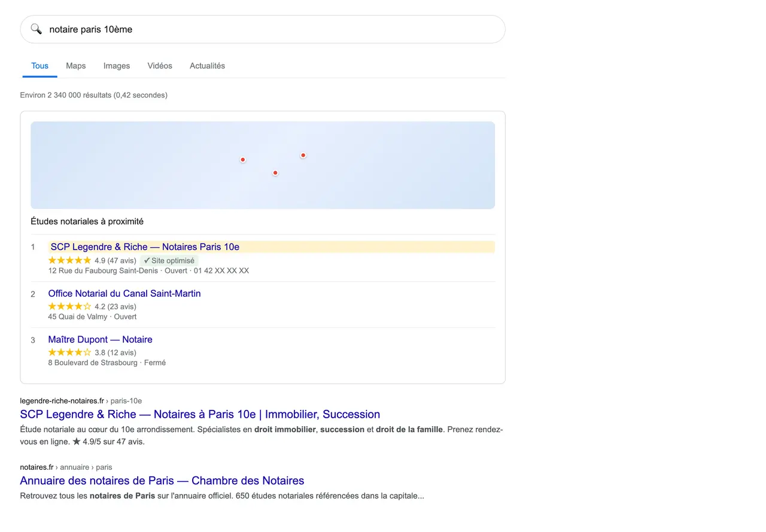Open the light blue map preview
This screenshot has width=766, height=532.
(263, 165)
